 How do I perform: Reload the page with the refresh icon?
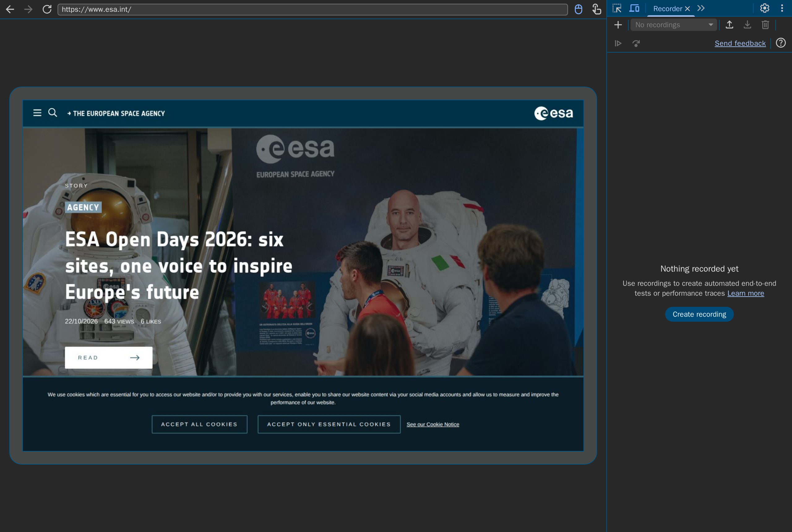point(47,9)
